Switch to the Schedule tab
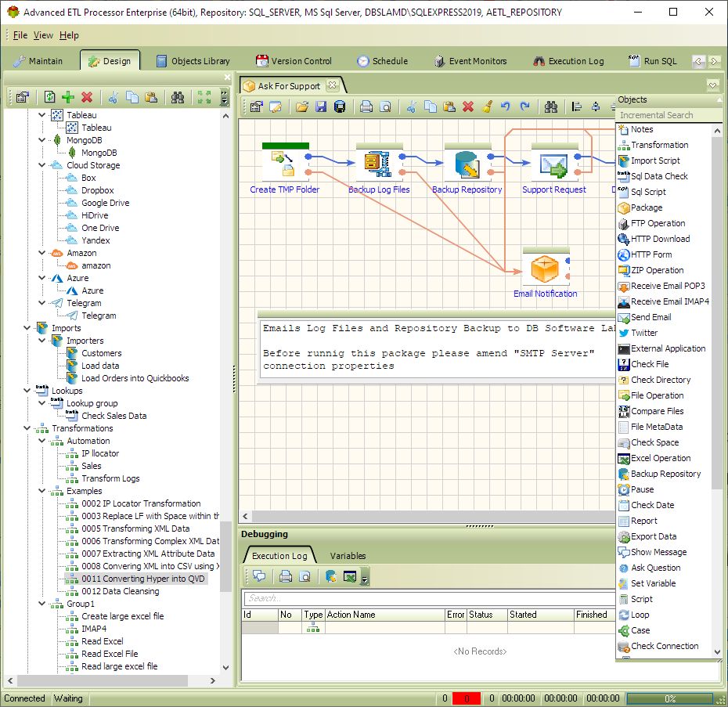Screen dimensions: 728x707 [383, 61]
